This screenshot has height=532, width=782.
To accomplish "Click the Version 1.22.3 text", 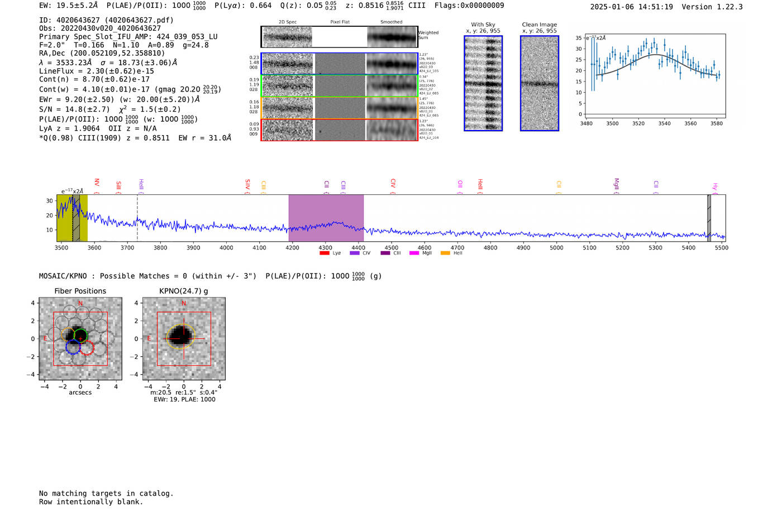I will pyautogui.click(x=712, y=7).
